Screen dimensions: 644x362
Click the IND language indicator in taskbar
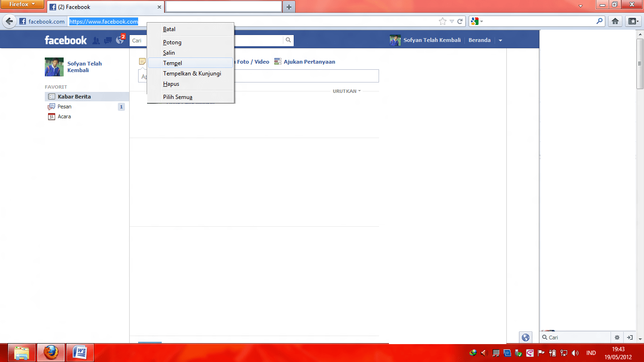pyautogui.click(x=591, y=353)
